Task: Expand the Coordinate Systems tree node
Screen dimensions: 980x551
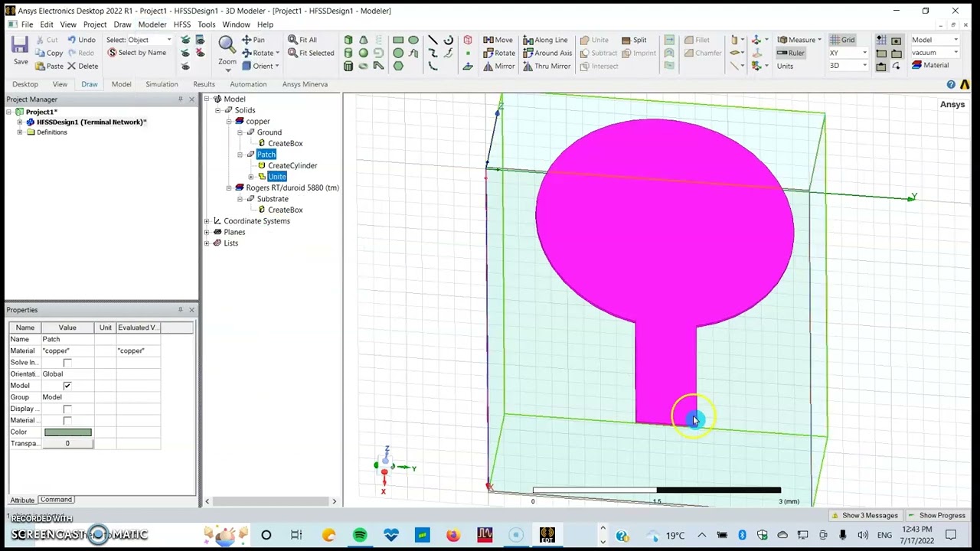Action: [x=207, y=221]
